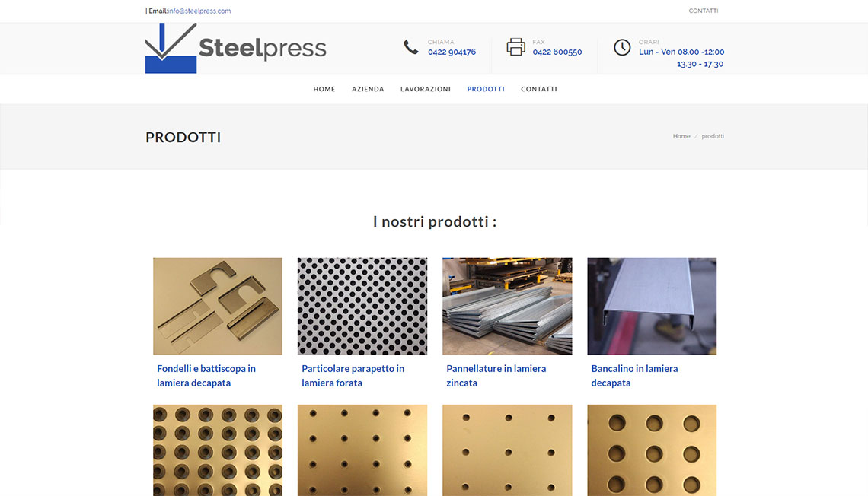Screen dimensions: 868x496
Task: Click the Home breadcrumb link
Action: click(681, 136)
